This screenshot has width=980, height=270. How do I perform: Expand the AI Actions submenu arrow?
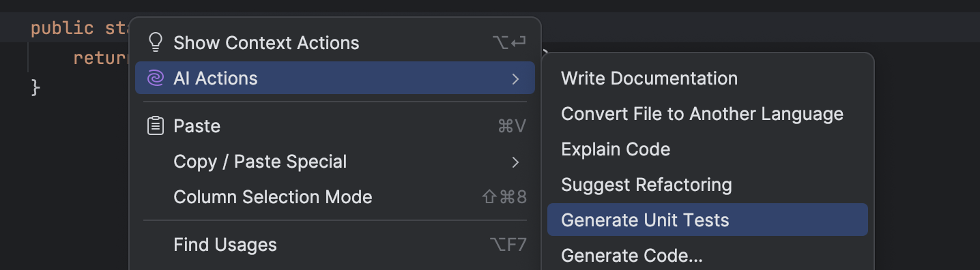click(x=515, y=78)
